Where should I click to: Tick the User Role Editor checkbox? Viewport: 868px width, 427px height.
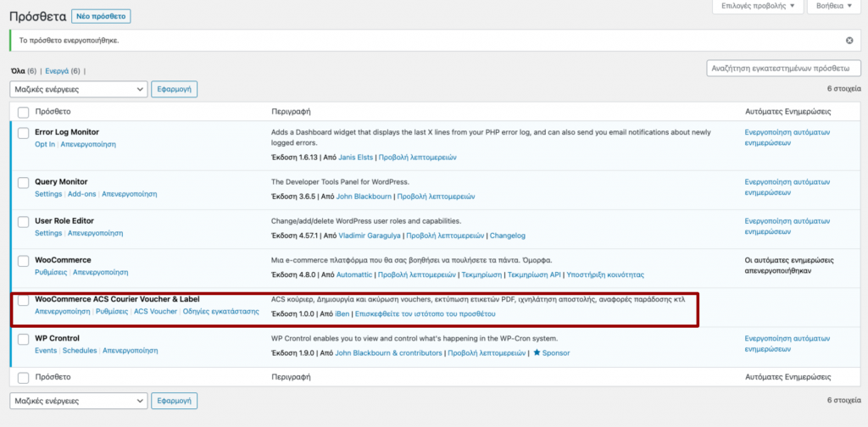point(23,222)
